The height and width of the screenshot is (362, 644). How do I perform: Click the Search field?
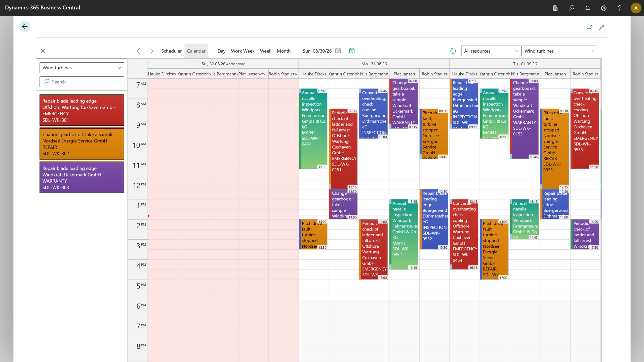[82, 82]
